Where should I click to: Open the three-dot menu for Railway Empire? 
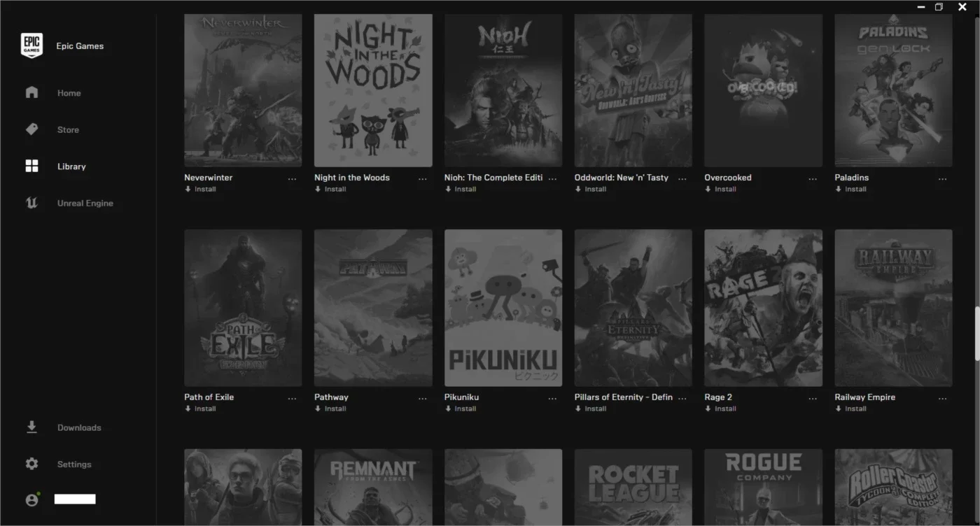click(943, 399)
